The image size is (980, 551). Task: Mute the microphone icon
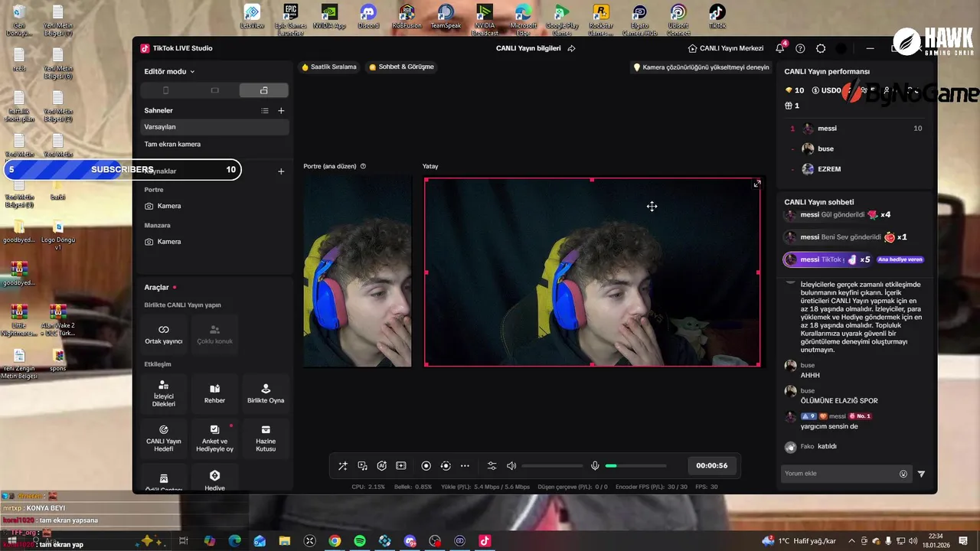595,465
